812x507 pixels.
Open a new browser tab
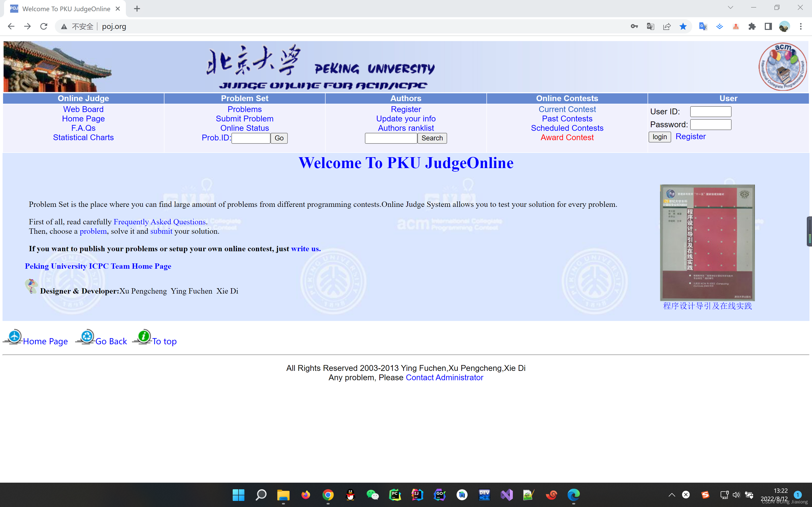(137, 9)
